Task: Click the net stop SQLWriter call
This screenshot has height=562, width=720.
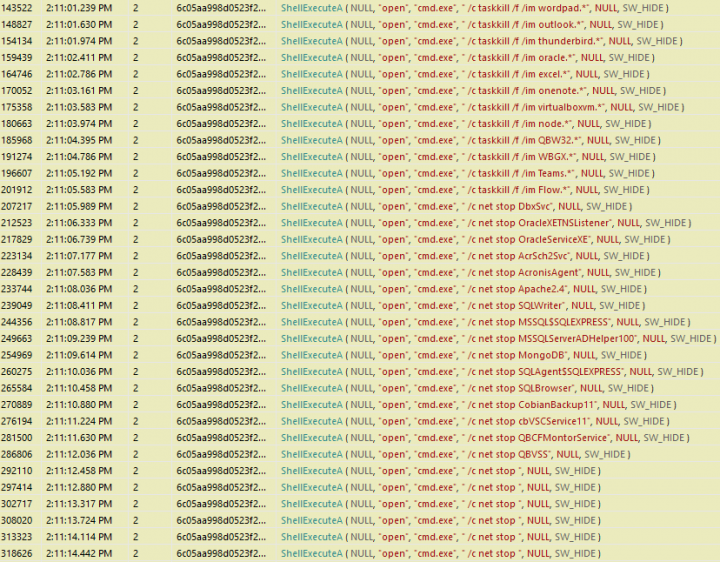Action: tap(360, 305)
